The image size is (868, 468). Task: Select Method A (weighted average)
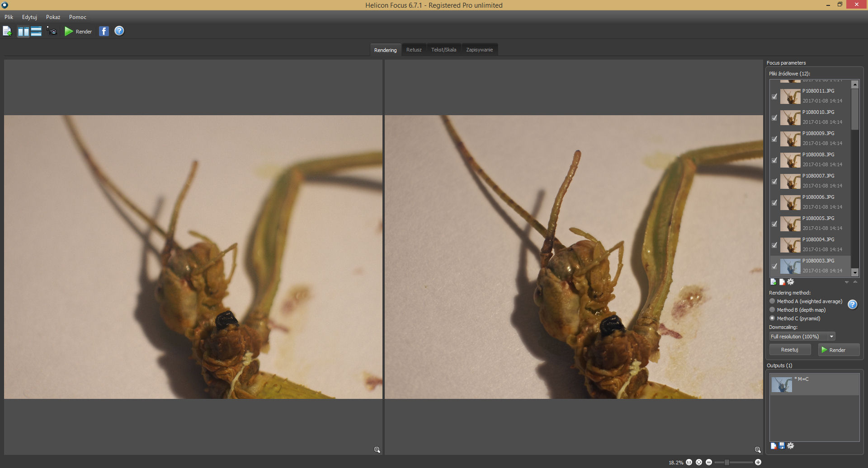[x=772, y=301]
